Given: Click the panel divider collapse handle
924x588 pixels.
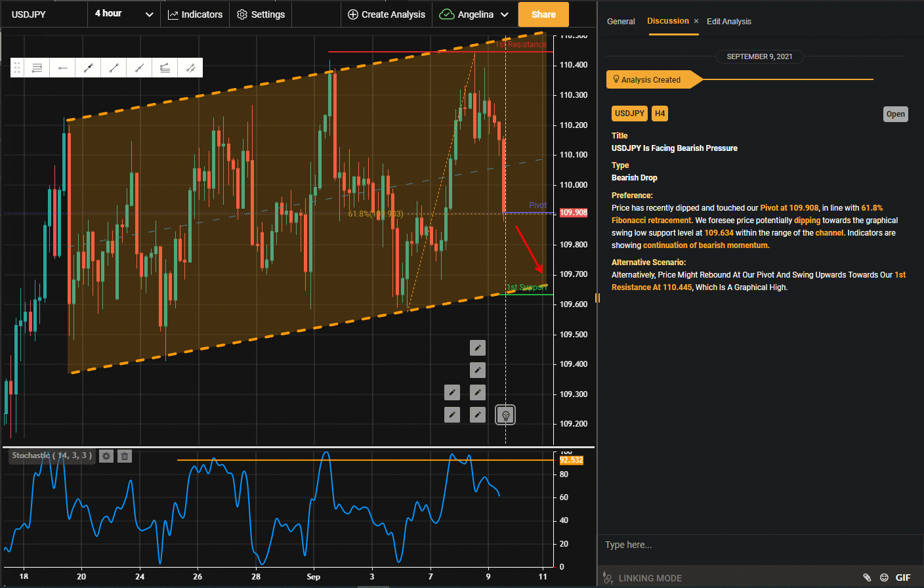Looking at the screenshot, I should (597, 298).
